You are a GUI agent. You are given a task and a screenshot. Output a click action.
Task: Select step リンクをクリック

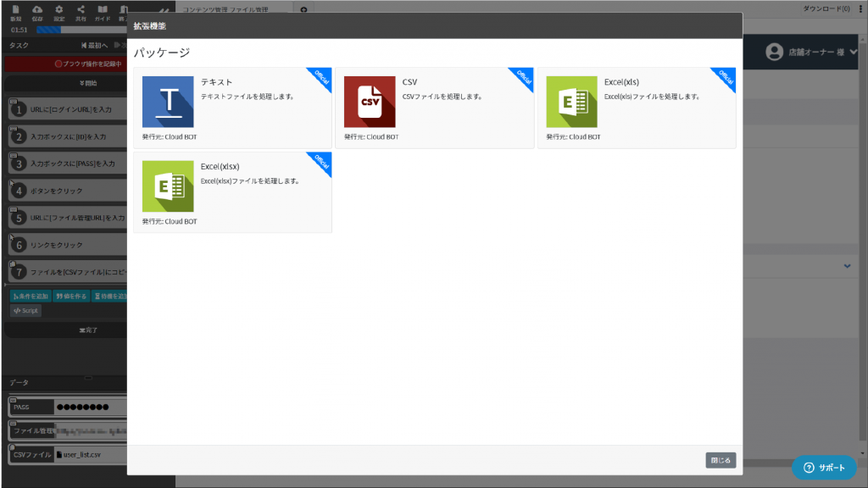click(68, 245)
